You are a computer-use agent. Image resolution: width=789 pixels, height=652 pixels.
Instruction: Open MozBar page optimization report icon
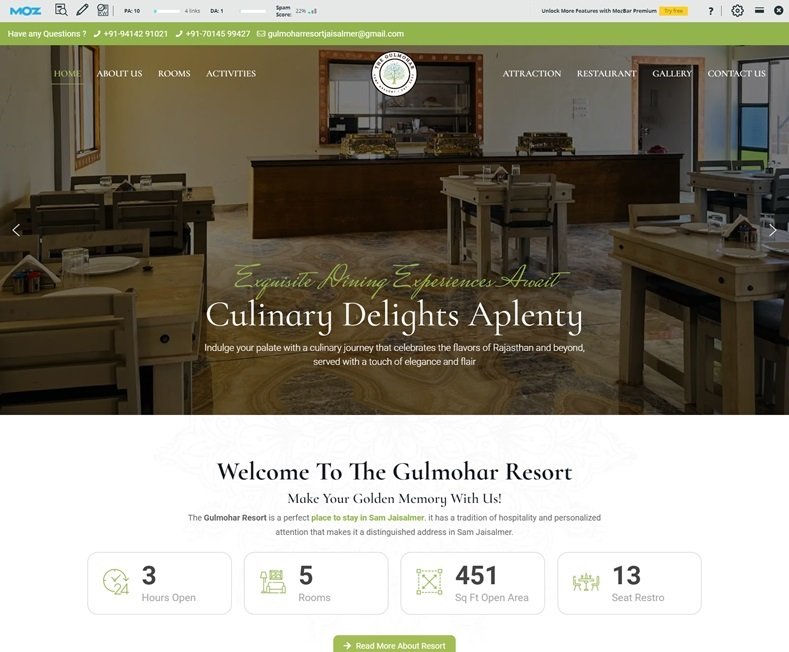click(x=103, y=10)
